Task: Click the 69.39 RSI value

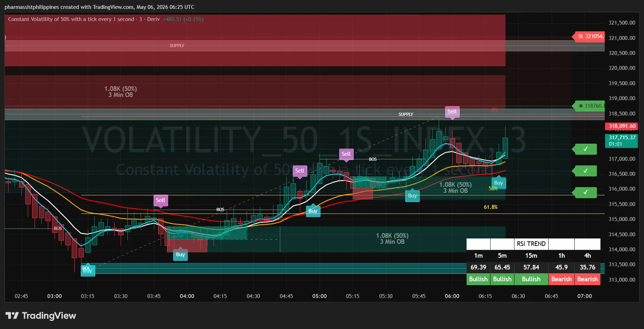Action: 478,267
